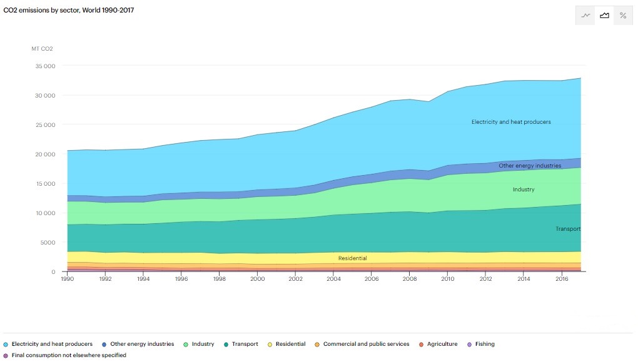
Task: Switch to line chart view icon
Action: click(x=585, y=16)
